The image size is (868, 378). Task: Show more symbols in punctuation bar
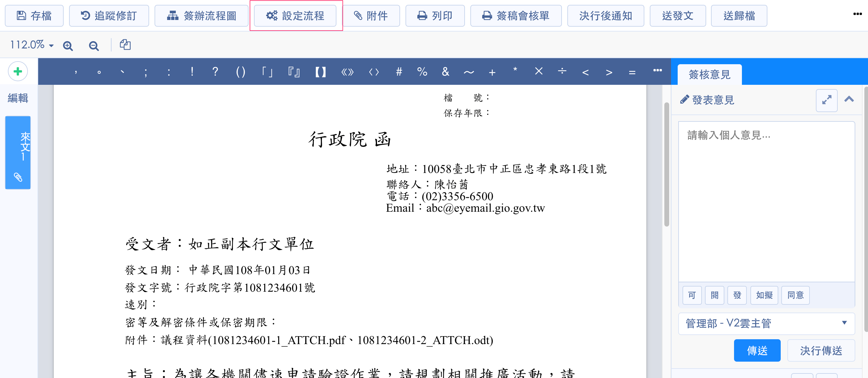(657, 70)
